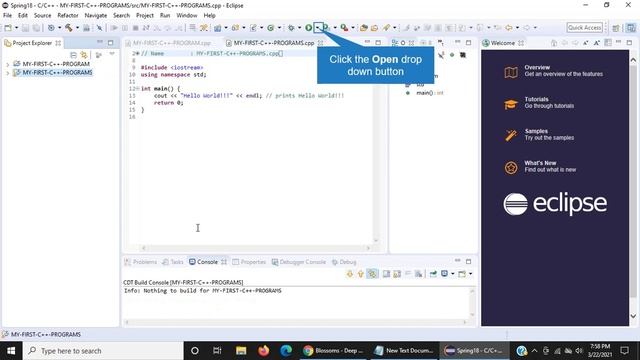
Task: Click the console Next Error down arrow
Action: (350, 274)
